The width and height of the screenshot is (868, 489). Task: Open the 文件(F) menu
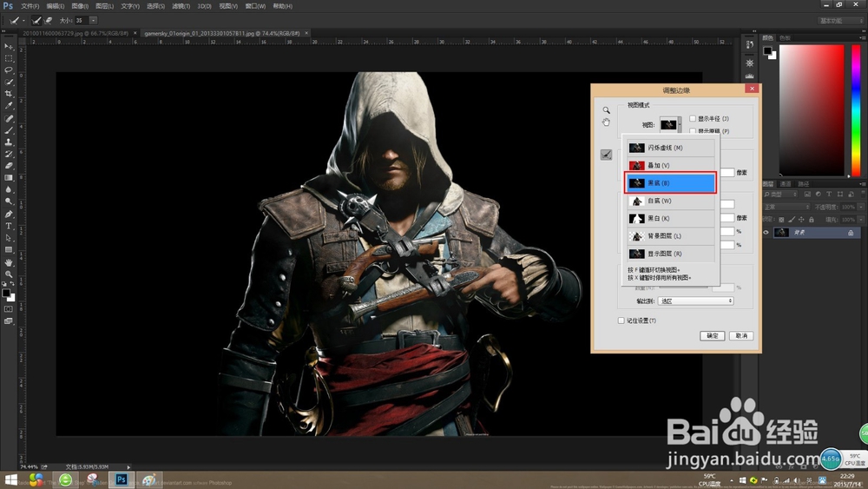(30, 6)
